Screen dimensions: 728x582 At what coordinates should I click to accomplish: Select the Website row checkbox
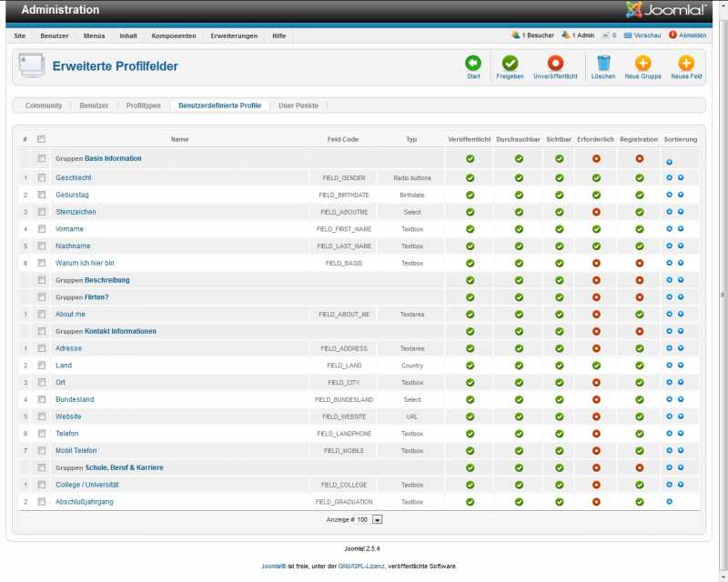(x=42, y=416)
